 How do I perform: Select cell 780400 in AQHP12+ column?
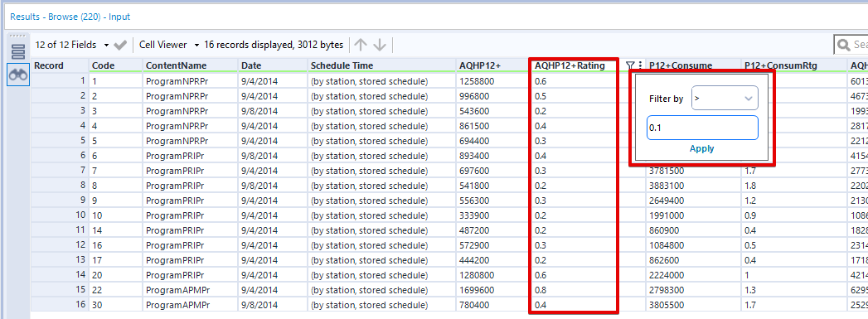pyautogui.click(x=492, y=304)
